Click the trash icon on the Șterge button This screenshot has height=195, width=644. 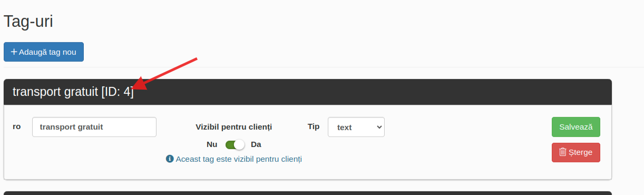pyautogui.click(x=563, y=152)
